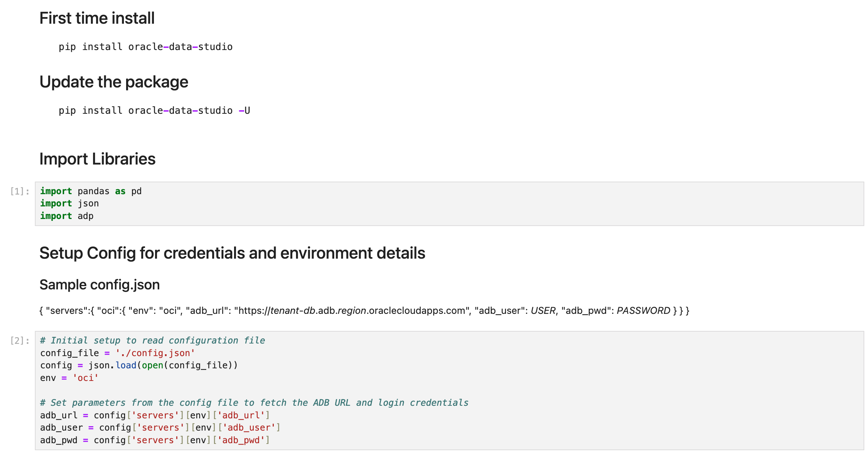Viewport: 868px width, 458px height.
Task: Click the adb_user assignment line
Action: pos(160,428)
